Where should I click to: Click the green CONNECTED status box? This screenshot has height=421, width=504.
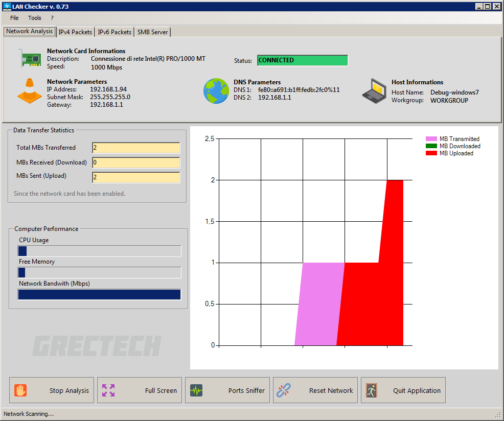303,60
